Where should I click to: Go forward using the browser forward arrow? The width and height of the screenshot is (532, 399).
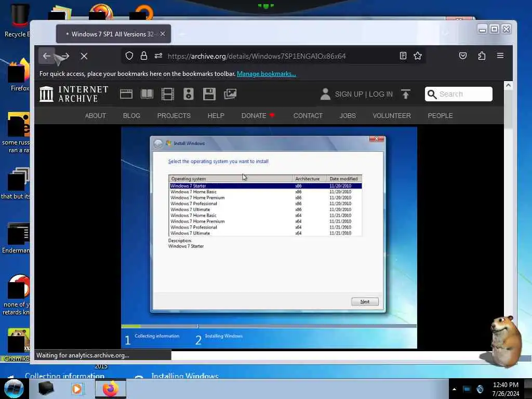pos(65,56)
